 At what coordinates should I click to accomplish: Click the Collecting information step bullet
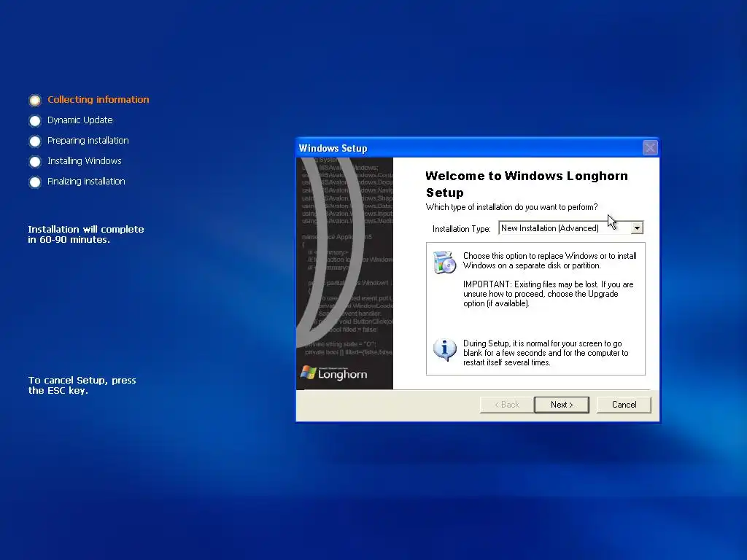pos(35,101)
